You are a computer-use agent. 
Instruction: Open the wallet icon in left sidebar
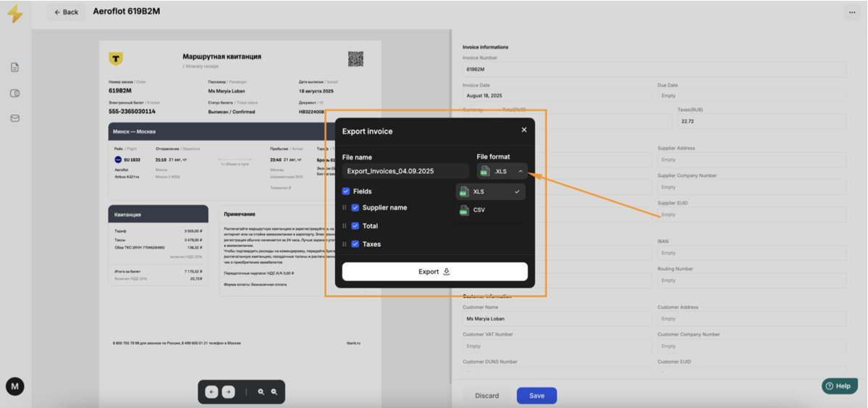click(15, 93)
